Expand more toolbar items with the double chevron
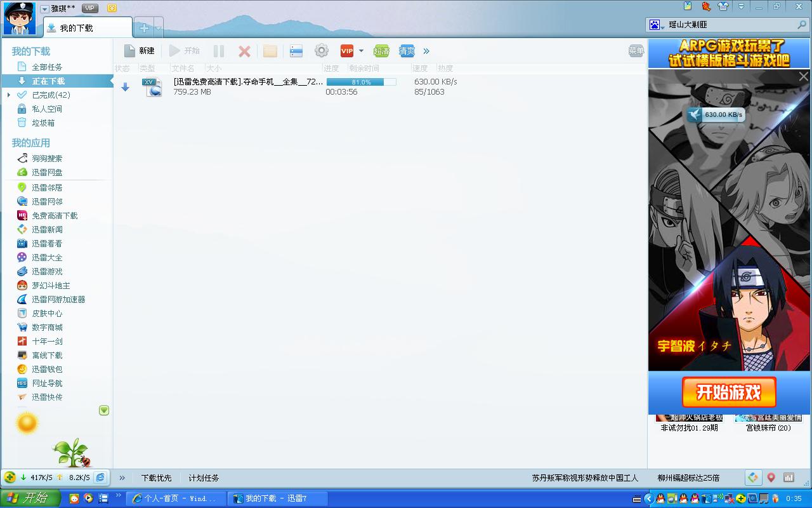Viewport: 812px width, 508px height. tap(426, 51)
